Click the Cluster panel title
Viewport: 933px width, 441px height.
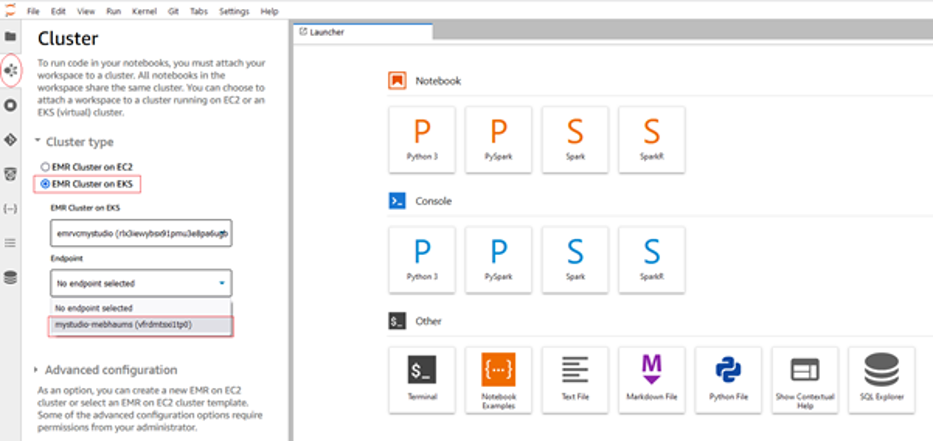tap(68, 39)
